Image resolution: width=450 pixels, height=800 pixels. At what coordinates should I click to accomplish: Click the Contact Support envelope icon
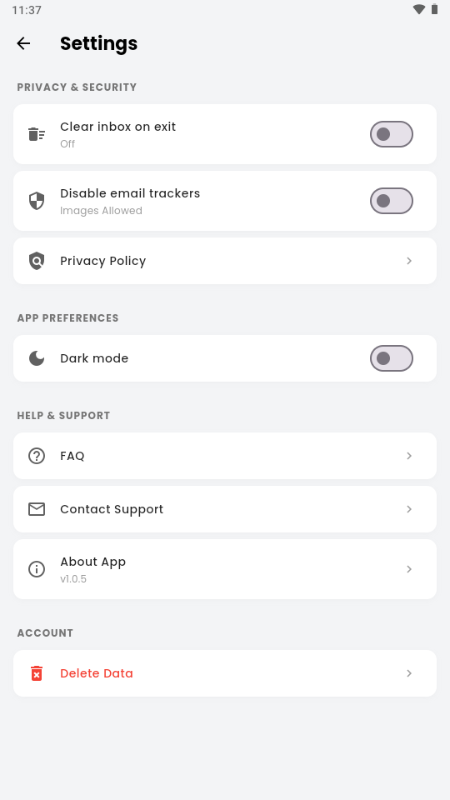click(x=36, y=509)
